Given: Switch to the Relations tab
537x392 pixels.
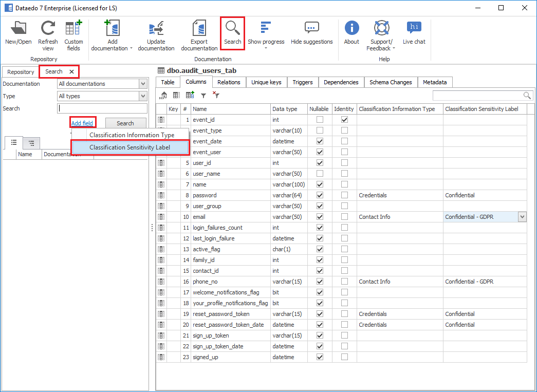Looking at the screenshot, I should (229, 82).
